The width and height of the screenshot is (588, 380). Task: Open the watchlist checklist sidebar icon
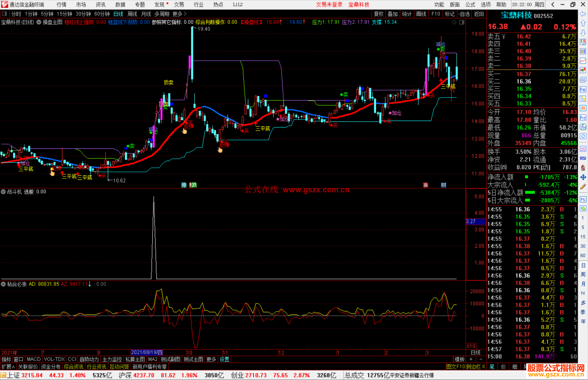click(x=583, y=42)
